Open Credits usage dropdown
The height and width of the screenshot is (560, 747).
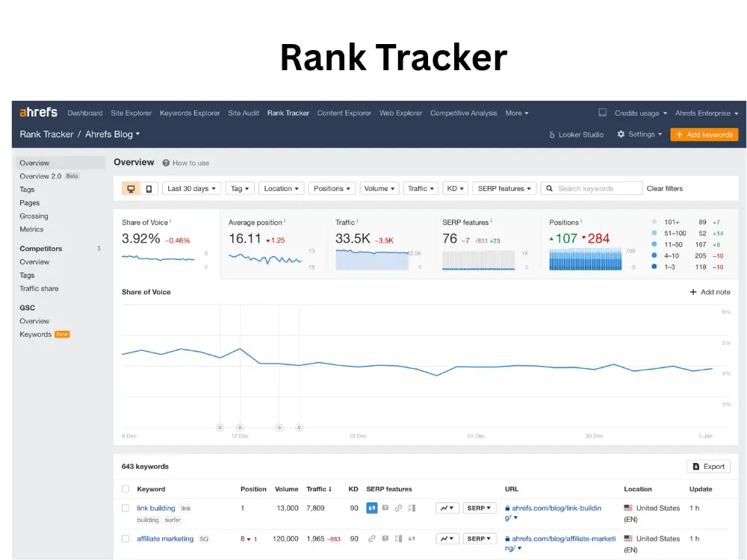pyautogui.click(x=641, y=113)
